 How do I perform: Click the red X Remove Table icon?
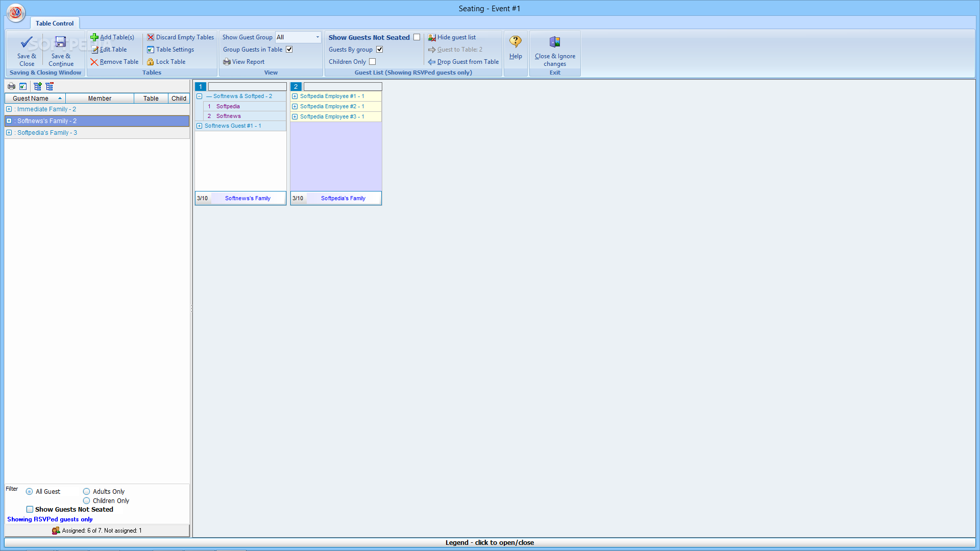94,62
